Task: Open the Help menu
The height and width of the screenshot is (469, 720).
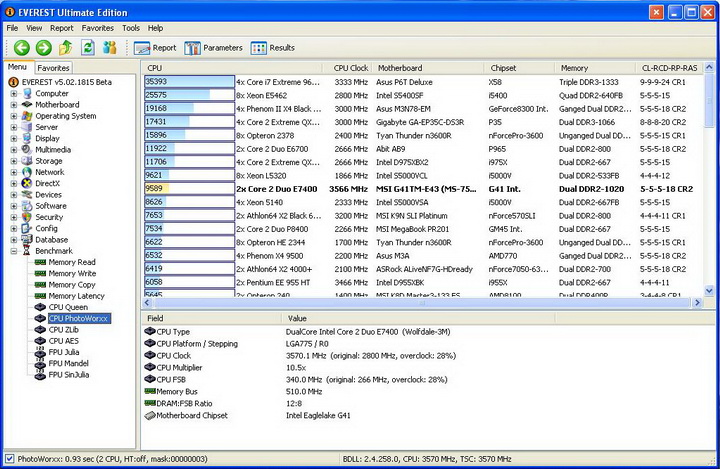Action: coord(155,28)
